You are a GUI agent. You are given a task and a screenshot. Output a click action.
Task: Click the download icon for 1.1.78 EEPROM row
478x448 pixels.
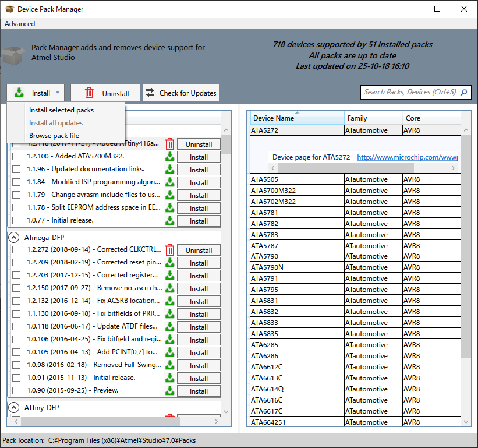click(170, 208)
